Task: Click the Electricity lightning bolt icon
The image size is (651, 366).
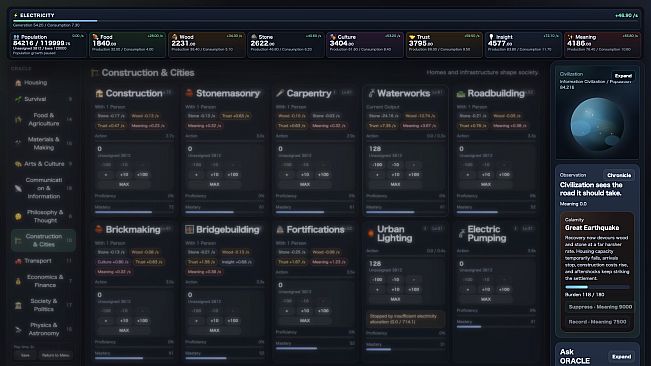Action: tap(16, 15)
